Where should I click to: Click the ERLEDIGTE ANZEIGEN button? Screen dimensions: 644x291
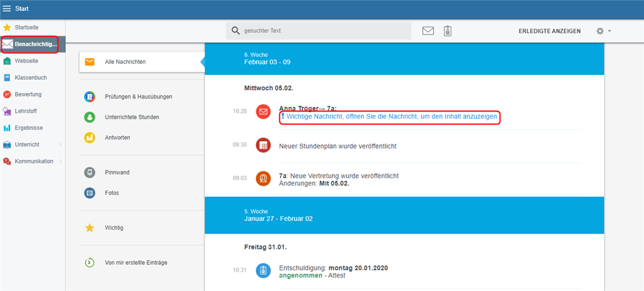pyautogui.click(x=549, y=31)
